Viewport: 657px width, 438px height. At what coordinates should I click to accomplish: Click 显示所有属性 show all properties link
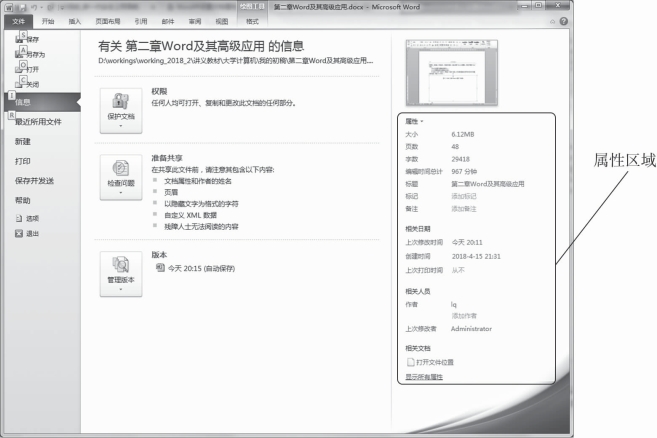click(x=424, y=377)
